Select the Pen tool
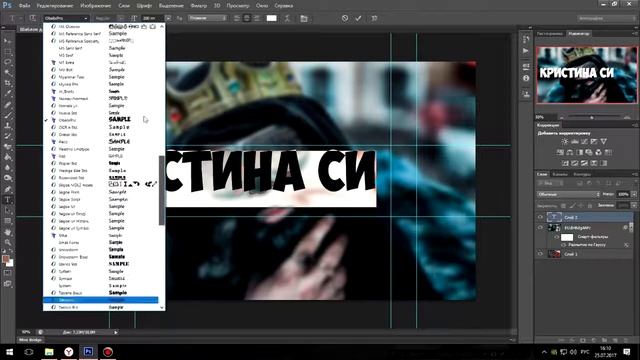The height and width of the screenshot is (360, 640). (8, 189)
